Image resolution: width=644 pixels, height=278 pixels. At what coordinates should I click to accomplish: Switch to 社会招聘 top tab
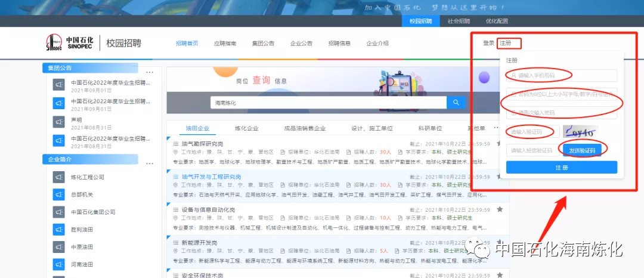coord(459,21)
